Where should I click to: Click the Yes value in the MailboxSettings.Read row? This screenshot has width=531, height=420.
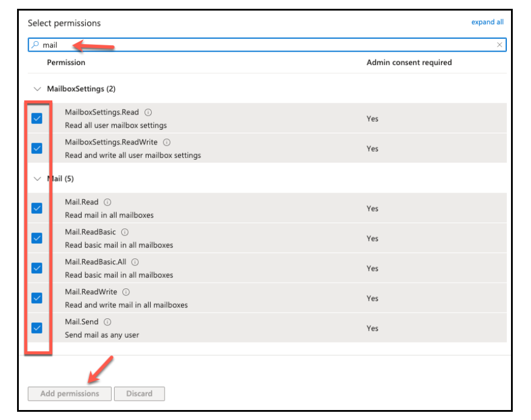(x=372, y=119)
